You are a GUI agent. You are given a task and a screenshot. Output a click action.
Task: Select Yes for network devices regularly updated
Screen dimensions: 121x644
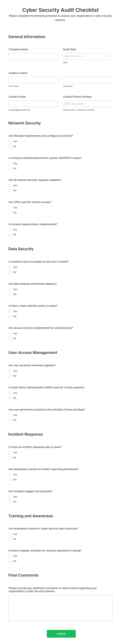[x=10, y=185]
